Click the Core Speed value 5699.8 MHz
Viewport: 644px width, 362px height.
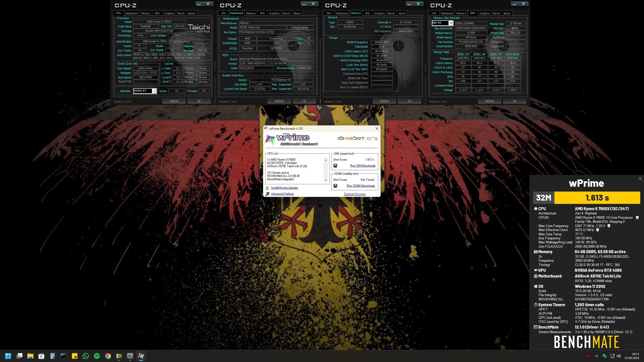[x=145, y=68]
